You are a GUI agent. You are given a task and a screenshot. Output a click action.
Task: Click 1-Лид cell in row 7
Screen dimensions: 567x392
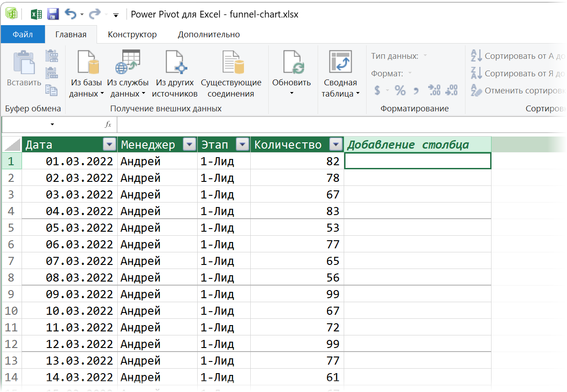point(224,261)
